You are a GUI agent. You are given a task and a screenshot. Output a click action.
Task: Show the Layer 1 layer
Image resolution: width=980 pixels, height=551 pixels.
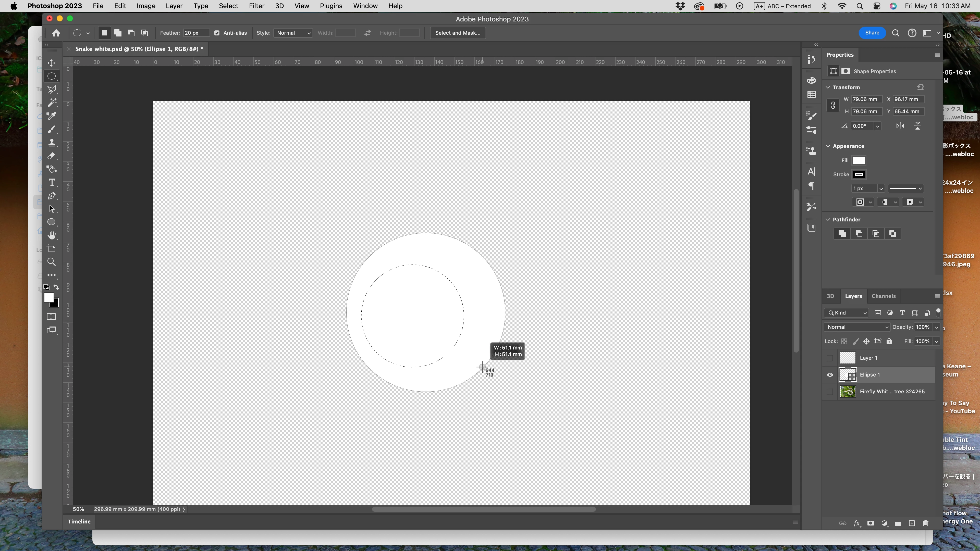tap(830, 358)
